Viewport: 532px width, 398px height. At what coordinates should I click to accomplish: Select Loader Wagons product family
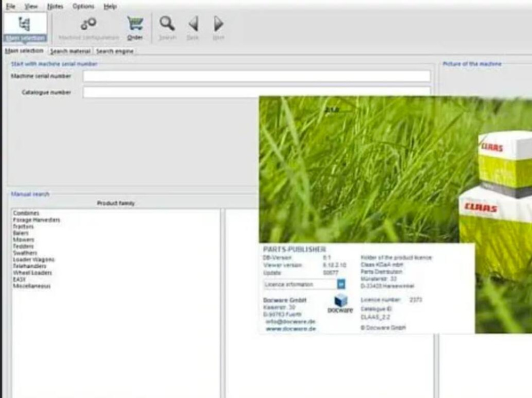pyautogui.click(x=34, y=259)
